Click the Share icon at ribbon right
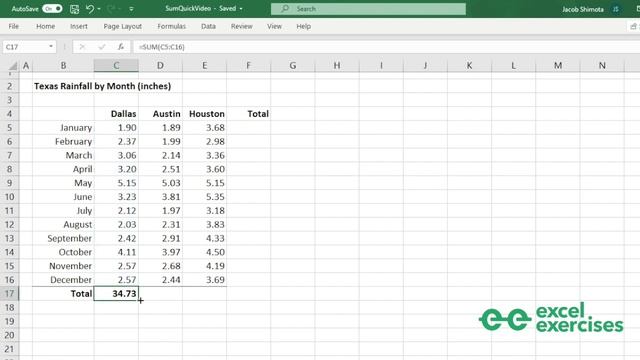The height and width of the screenshot is (360, 640). point(633,27)
